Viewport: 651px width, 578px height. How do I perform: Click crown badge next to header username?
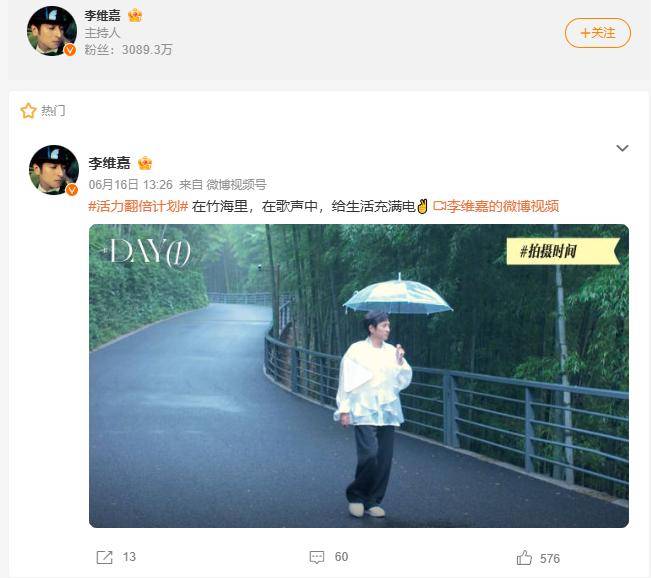pos(135,16)
